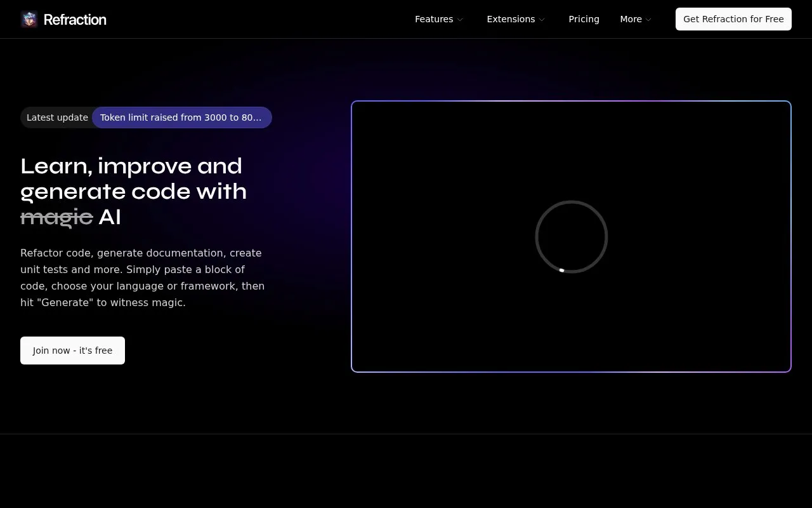Click the crossed-out word magic in the heading
The width and height of the screenshot is (812, 508).
pos(56,217)
